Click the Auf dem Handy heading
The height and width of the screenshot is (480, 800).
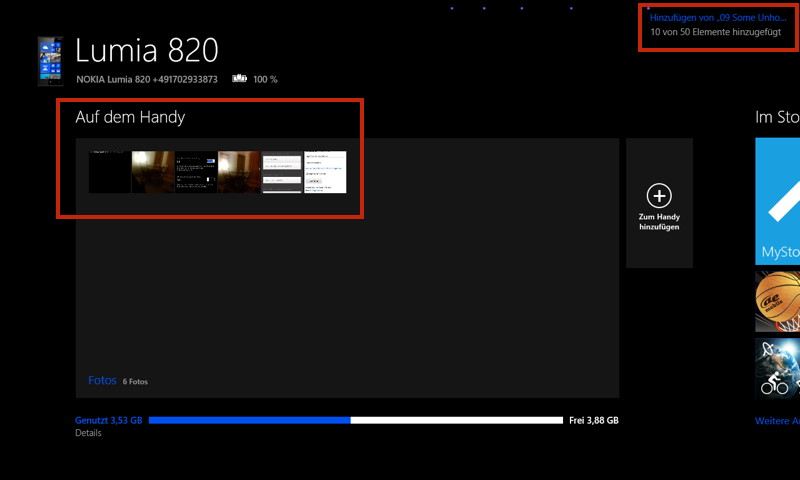130,117
